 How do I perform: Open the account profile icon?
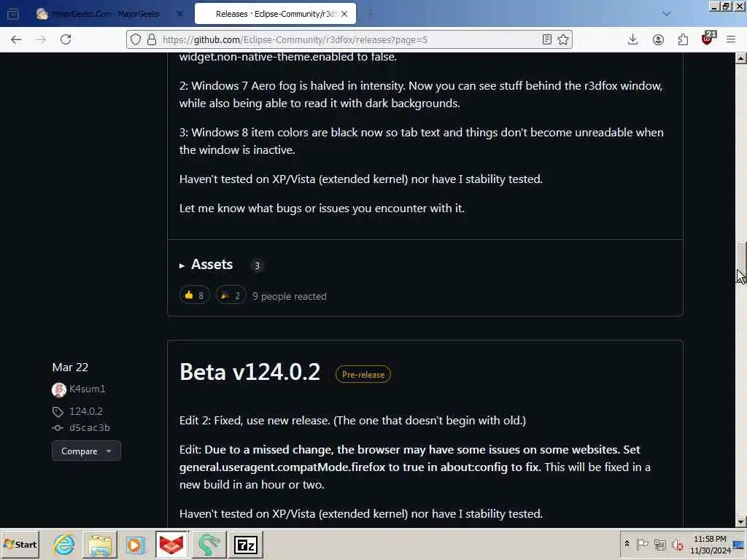click(x=658, y=39)
